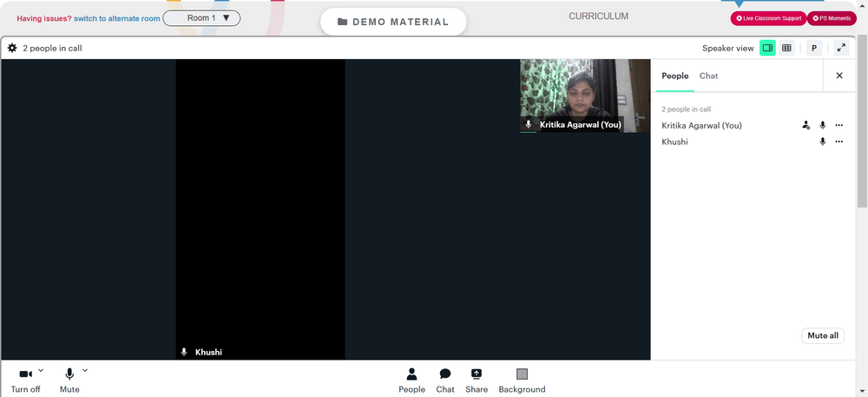
Task: Click mic icon on Khushi video label
Action: click(184, 352)
